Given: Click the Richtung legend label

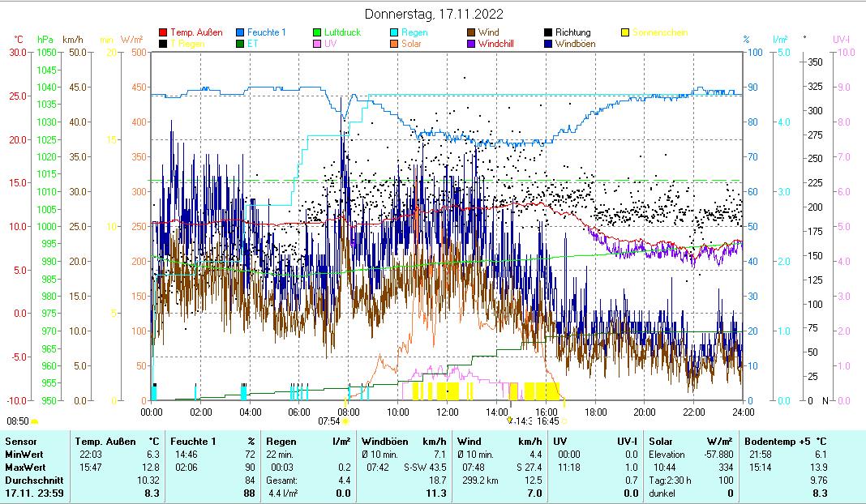Looking at the screenshot, I should click(572, 32).
